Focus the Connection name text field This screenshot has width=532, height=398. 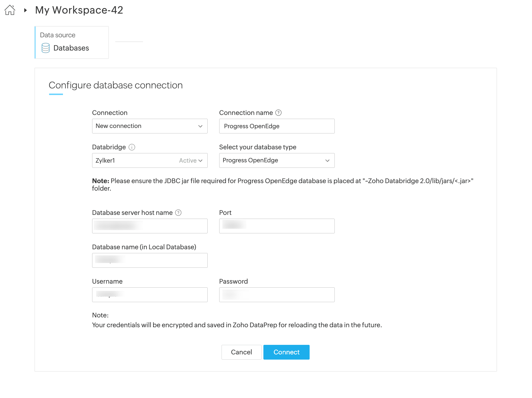pos(277,126)
